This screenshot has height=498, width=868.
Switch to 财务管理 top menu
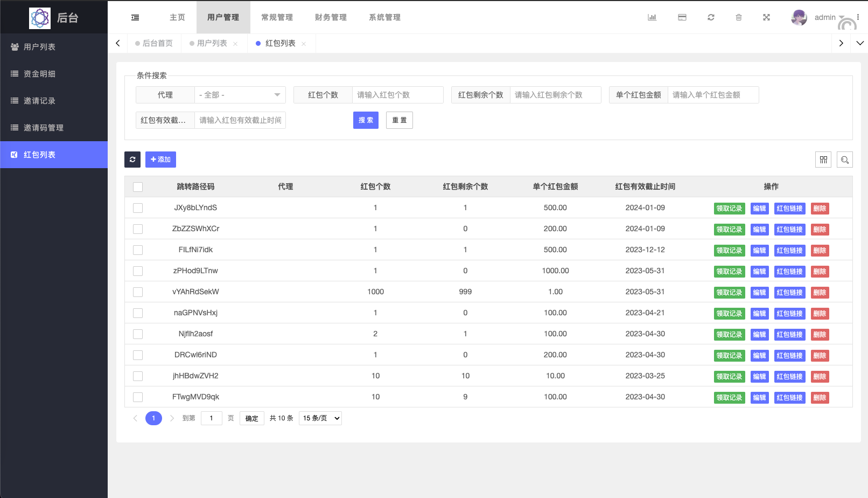tap(331, 17)
